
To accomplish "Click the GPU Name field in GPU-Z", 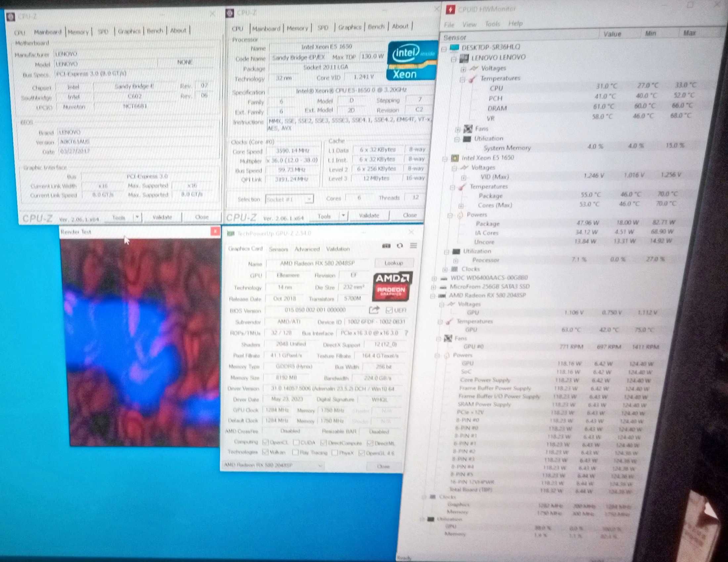I will [317, 263].
